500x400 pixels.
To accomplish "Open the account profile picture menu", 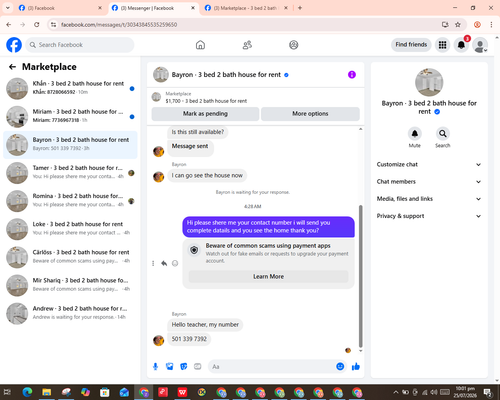I will [480, 45].
